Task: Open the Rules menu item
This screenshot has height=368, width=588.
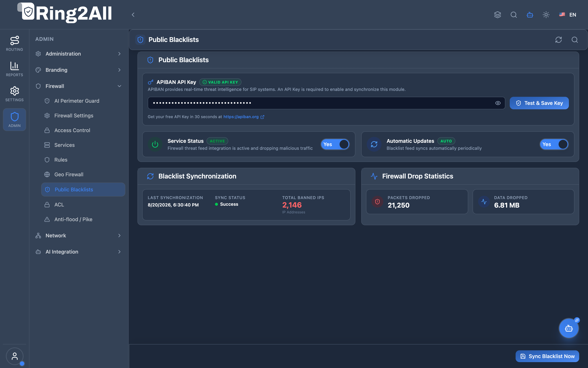Action: click(83, 160)
